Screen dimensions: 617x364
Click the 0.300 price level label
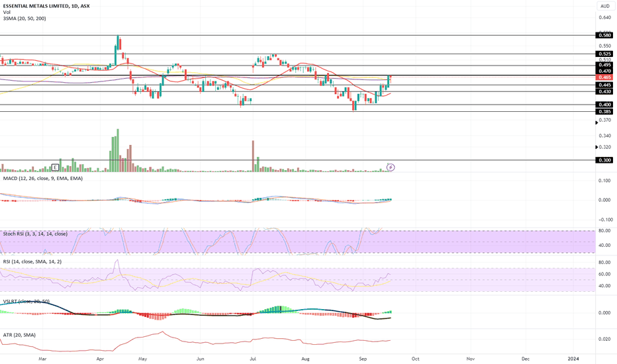[605, 160]
